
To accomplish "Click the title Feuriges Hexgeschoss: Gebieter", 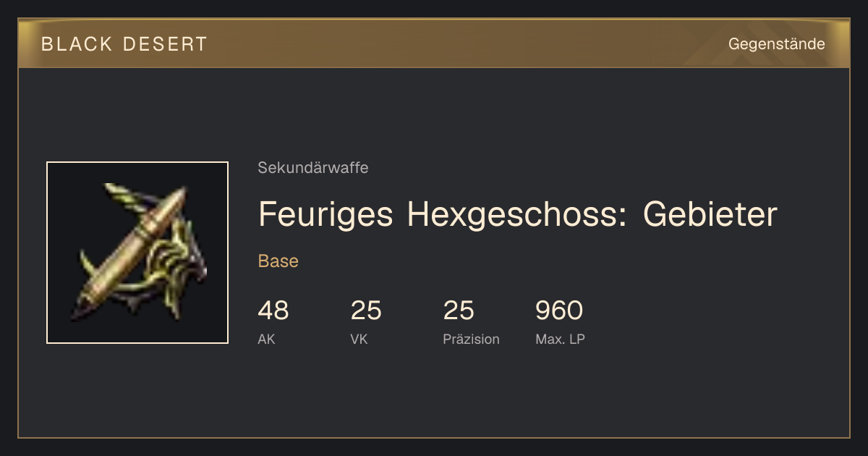I will pyautogui.click(x=517, y=214).
